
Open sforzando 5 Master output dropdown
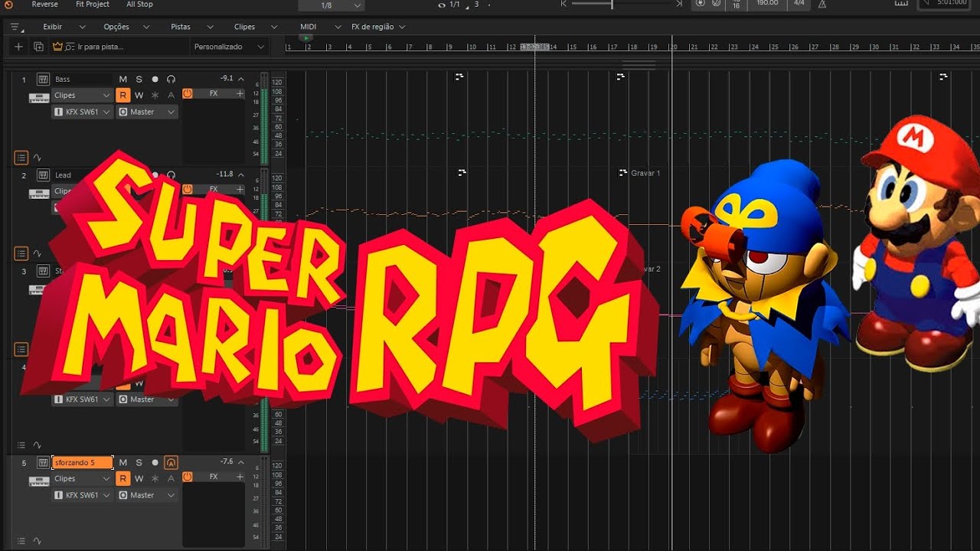pyautogui.click(x=147, y=495)
